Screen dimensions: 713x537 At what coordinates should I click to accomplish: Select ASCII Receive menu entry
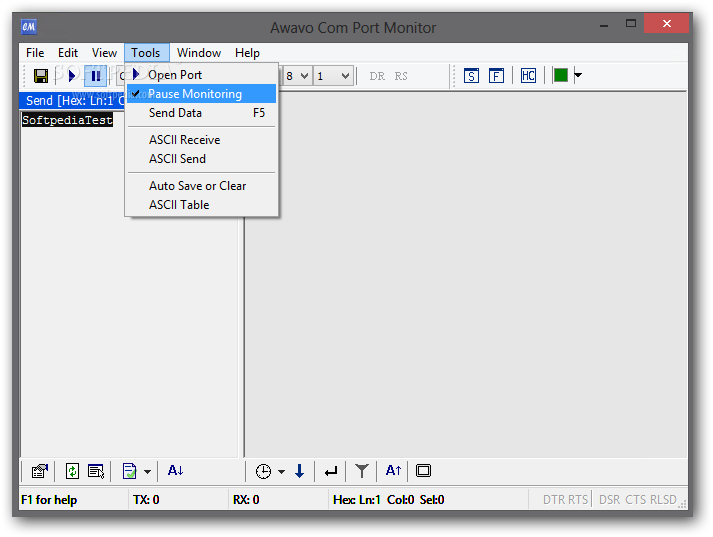point(201,140)
